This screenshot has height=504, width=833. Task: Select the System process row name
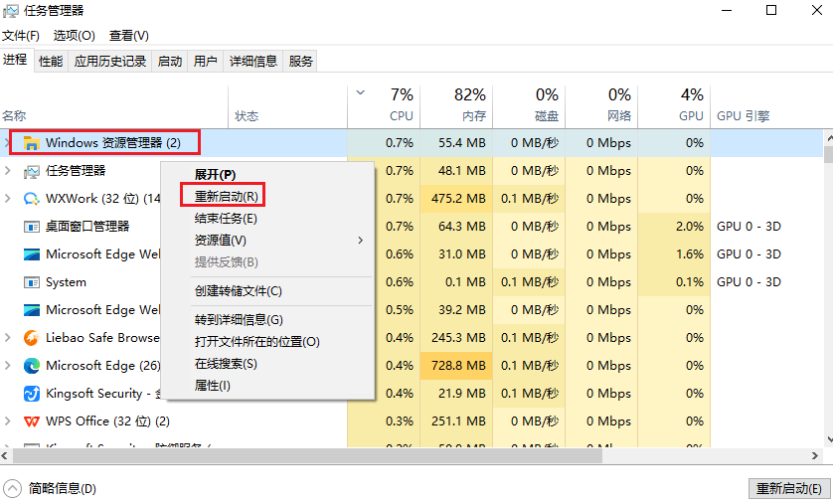coord(66,282)
